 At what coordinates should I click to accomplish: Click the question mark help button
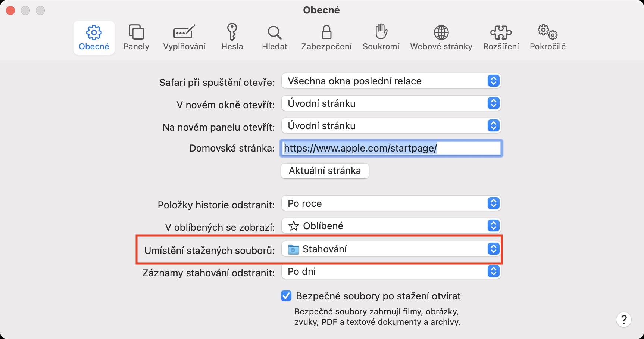(623, 320)
